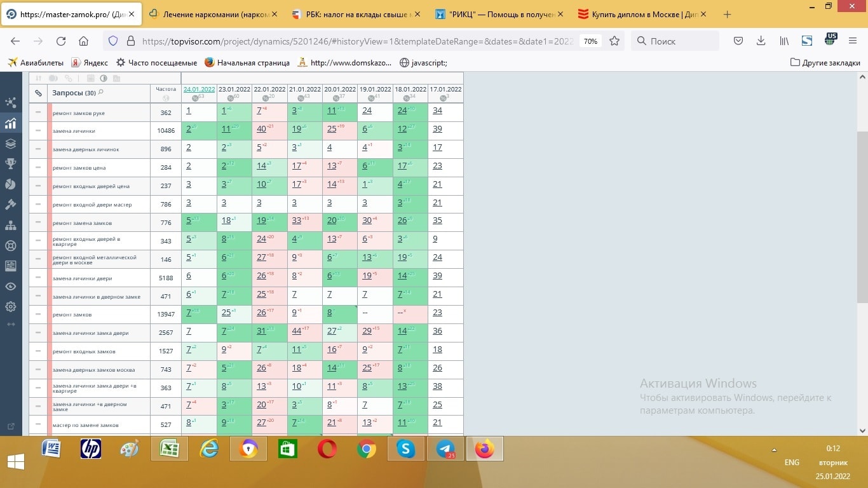Open the Firefox hamburger menu
The height and width of the screenshot is (488, 868).
click(853, 41)
